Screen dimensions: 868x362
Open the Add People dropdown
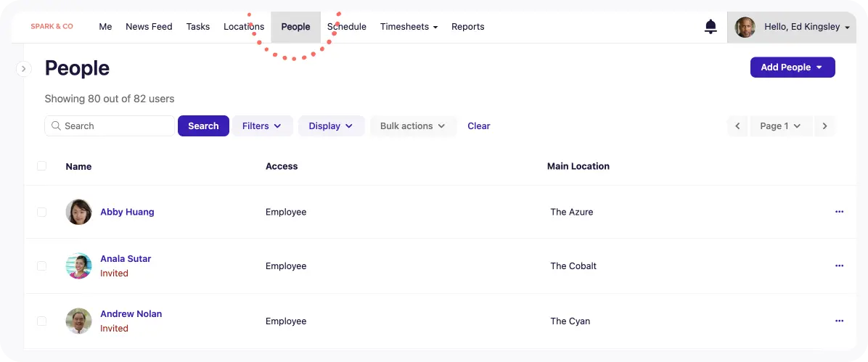click(792, 67)
